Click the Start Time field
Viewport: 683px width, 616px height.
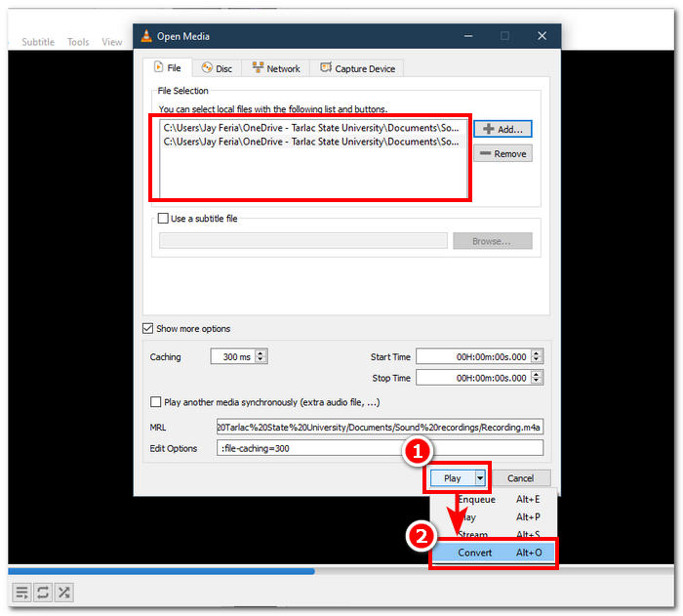point(474,356)
